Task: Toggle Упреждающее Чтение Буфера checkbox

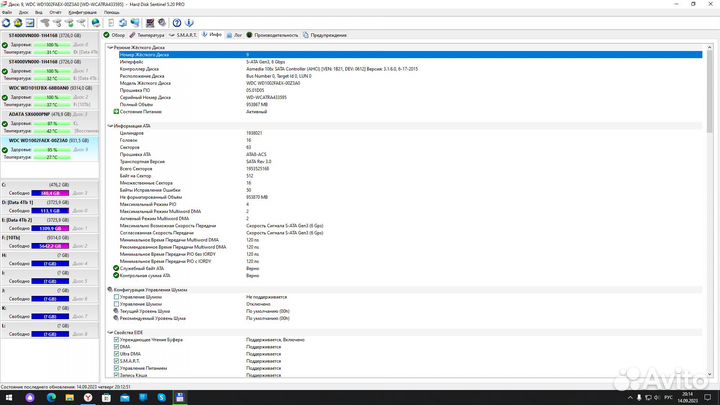Action: pyautogui.click(x=116, y=340)
